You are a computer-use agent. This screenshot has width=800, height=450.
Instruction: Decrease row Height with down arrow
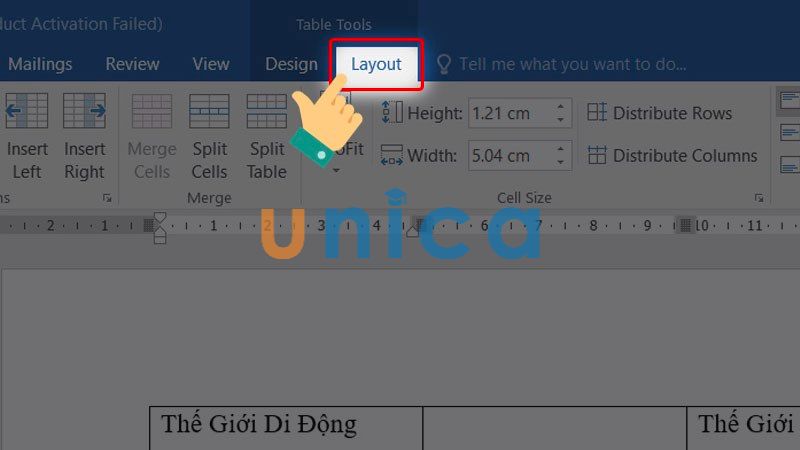pyautogui.click(x=561, y=120)
